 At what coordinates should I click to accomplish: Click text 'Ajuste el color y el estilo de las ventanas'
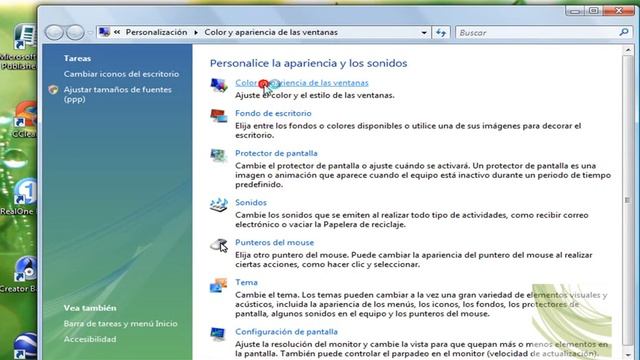(x=314, y=96)
